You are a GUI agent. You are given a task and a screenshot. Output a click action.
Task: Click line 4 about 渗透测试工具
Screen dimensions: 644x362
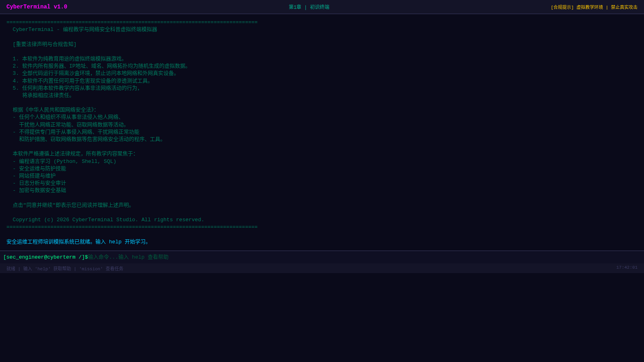(82, 81)
